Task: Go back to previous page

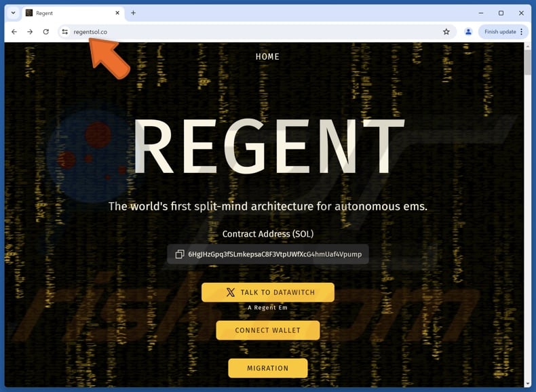Action: point(14,32)
